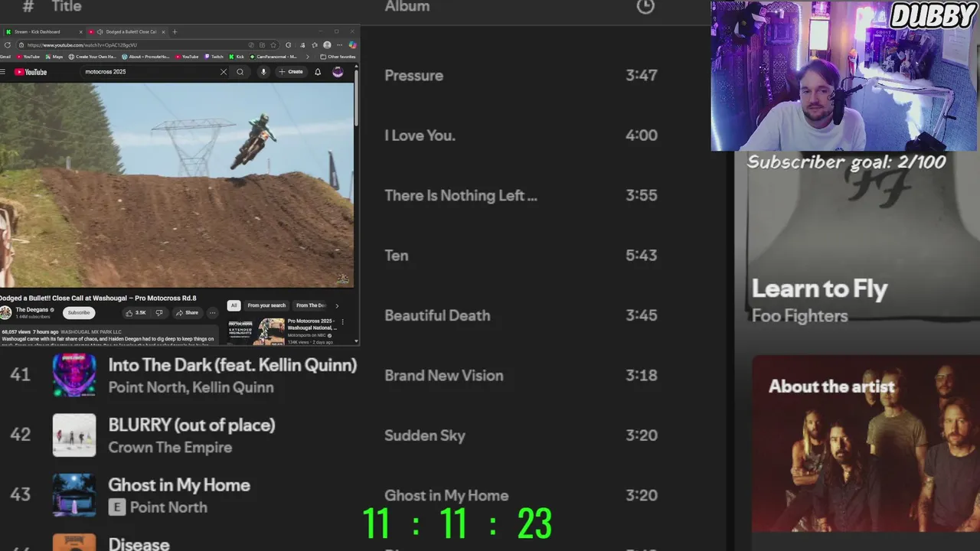Open the CamParanormal bookmark
This screenshot has height=551, width=980.
(273, 57)
